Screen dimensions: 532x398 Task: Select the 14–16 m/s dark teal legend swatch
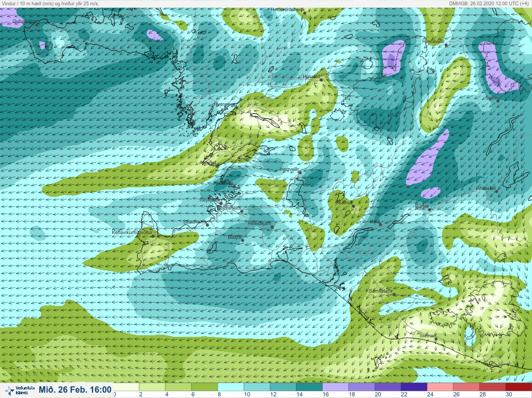[x=309, y=387]
